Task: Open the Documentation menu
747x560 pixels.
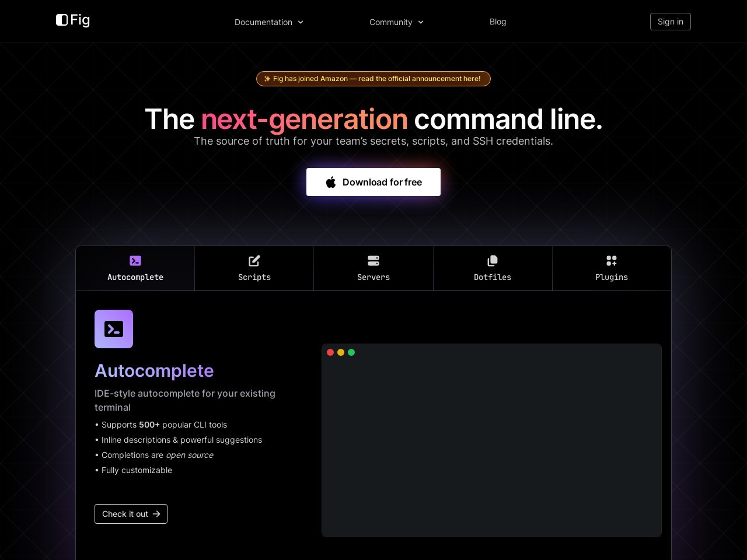Action: pos(269,22)
